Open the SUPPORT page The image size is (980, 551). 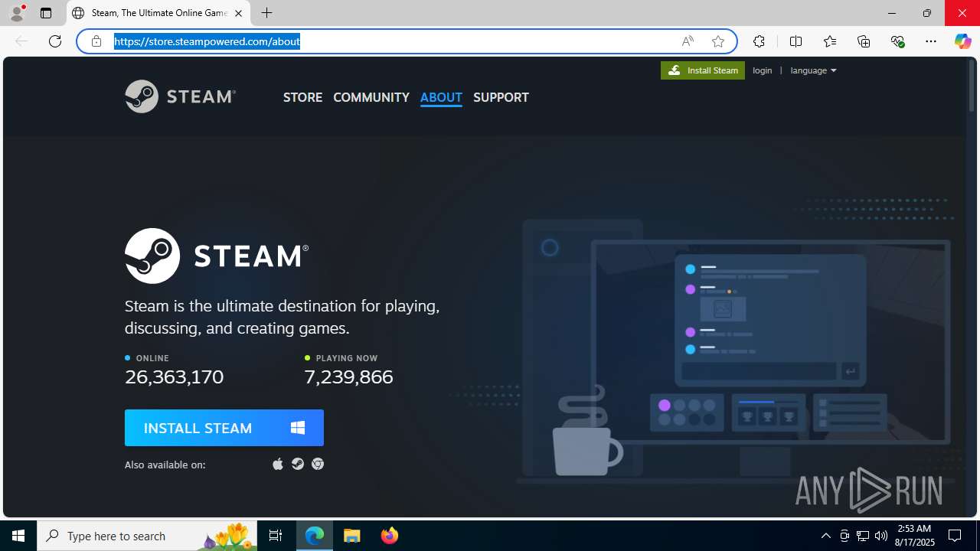(501, 97)
